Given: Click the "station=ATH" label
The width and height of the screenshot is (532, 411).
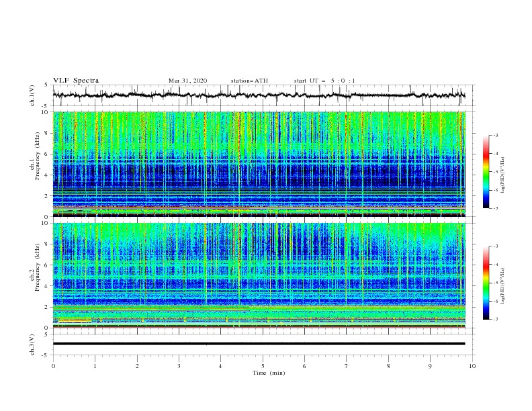Looking at the screenshot, I should [x=249, y=81].
